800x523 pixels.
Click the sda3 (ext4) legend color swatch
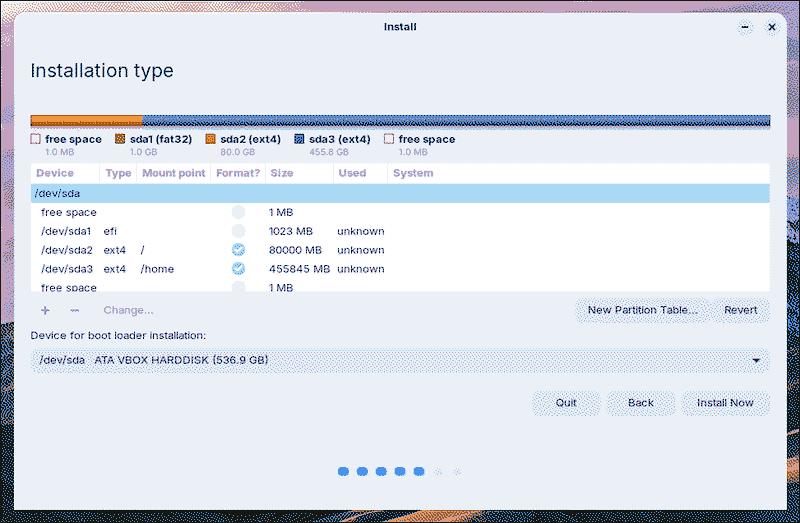[x=299, y=139]
